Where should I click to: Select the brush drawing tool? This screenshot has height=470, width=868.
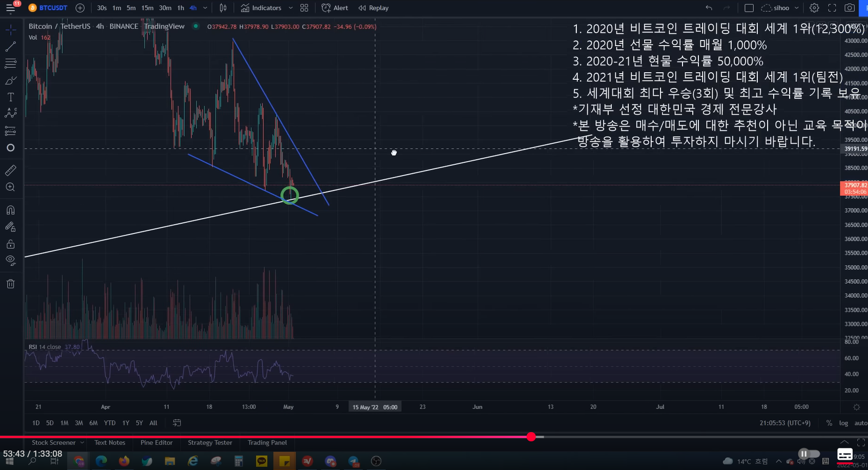tap(10, 80)
